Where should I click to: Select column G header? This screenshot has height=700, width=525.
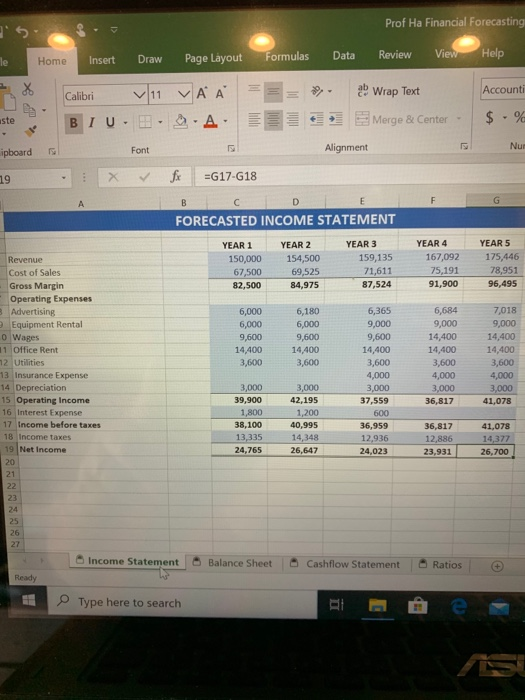coord(496,200)
